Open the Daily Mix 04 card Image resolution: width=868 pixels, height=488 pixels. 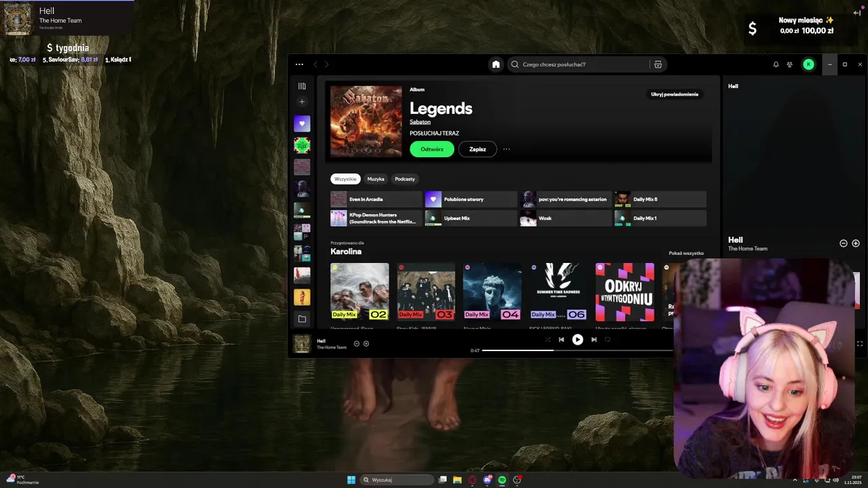pyautogui.click(x=492, y=292)
